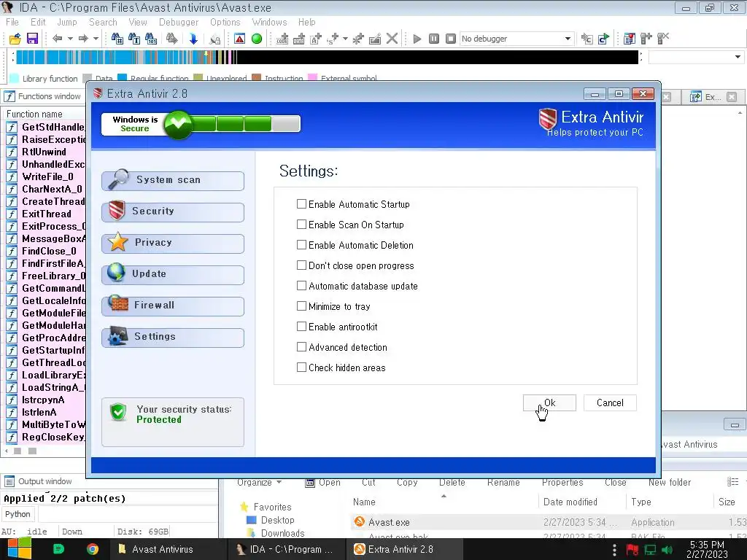Click the green check Windows is Secure icon

[x=178, y=124]
